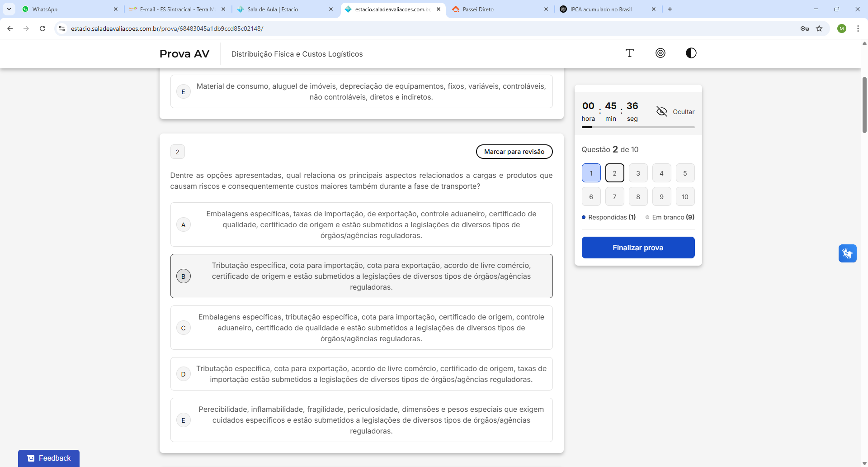Bookmark this page with the star icon
The width and height of the screenshot is (868, 467).
819,29
